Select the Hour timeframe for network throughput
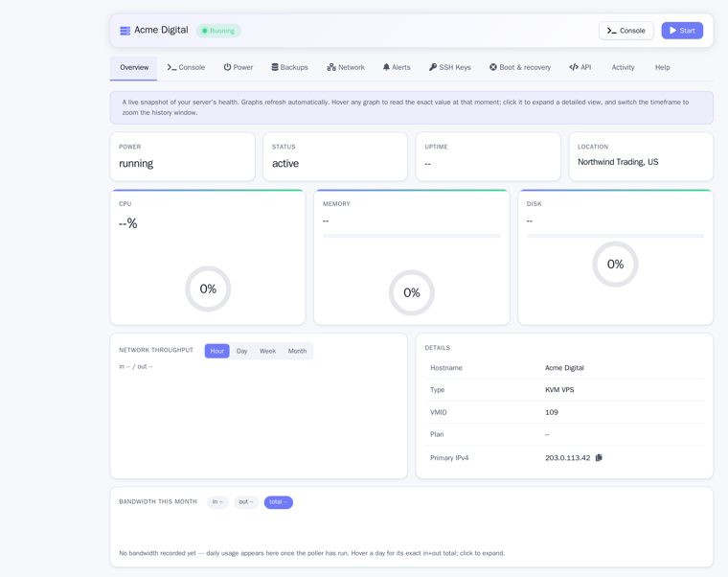 [x=216, y=351]
